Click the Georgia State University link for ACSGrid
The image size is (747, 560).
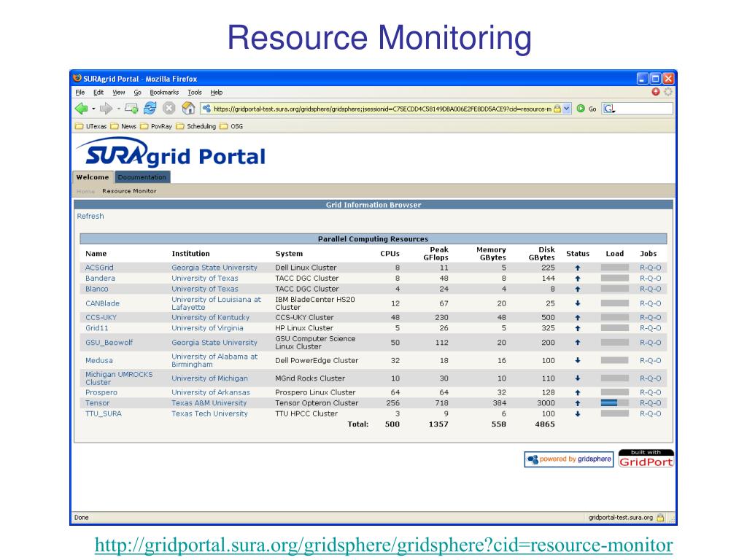pos(214,268)
